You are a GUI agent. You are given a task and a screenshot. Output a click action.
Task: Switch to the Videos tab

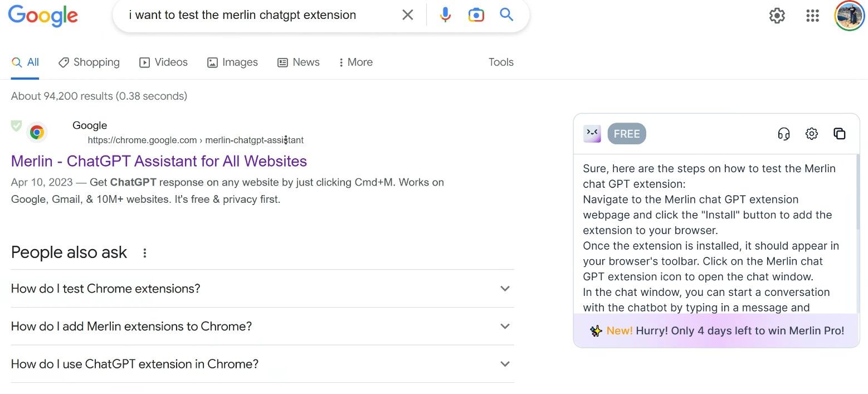163,62
